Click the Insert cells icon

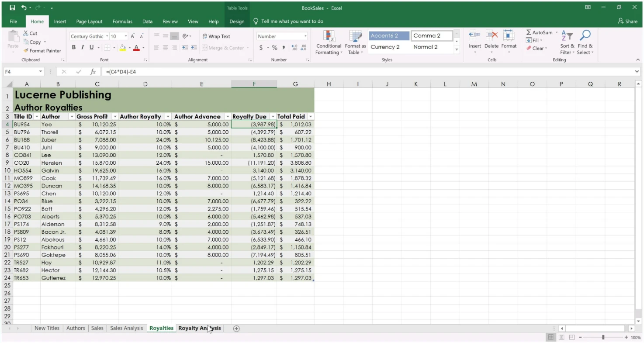tap(474, 36)
